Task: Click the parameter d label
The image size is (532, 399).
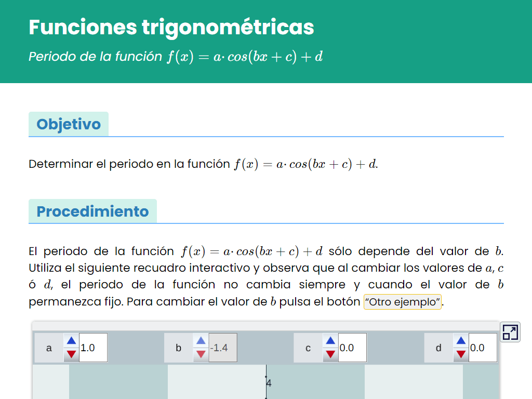Action: (x=438, y=348)
